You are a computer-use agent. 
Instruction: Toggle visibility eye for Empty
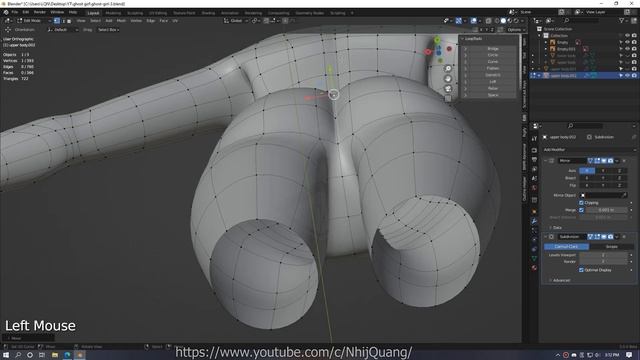[627, 42]
